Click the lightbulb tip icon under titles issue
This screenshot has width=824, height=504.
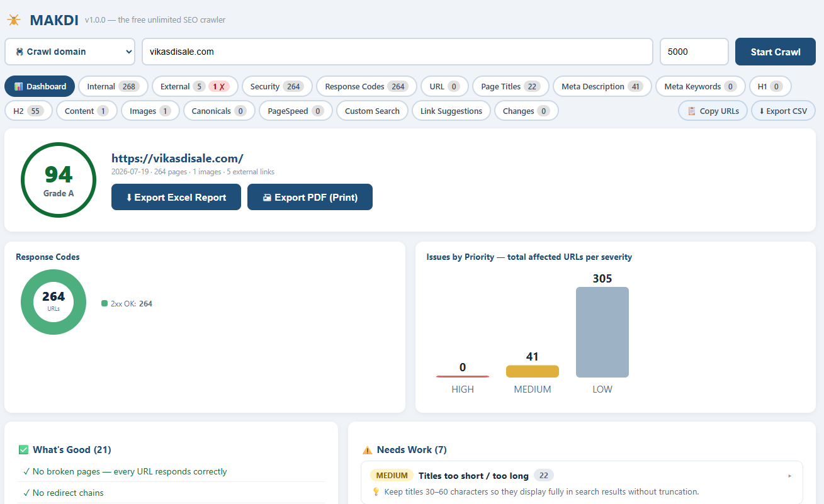[x=376, y=491]
